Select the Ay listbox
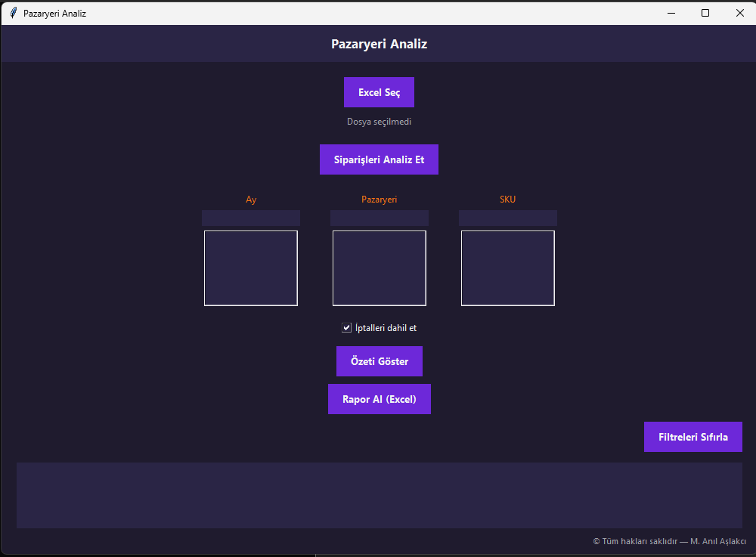Viewport: 756px width, 557px height. 251,268
